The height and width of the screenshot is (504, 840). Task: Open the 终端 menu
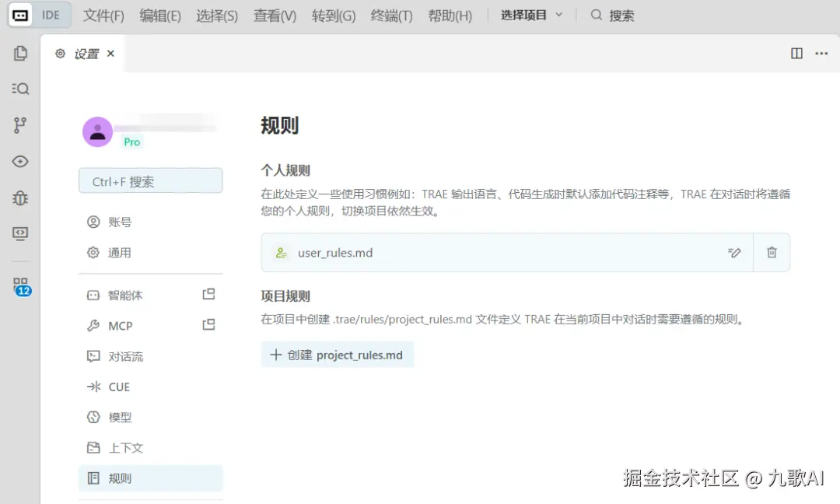click(x=391, y=15)
